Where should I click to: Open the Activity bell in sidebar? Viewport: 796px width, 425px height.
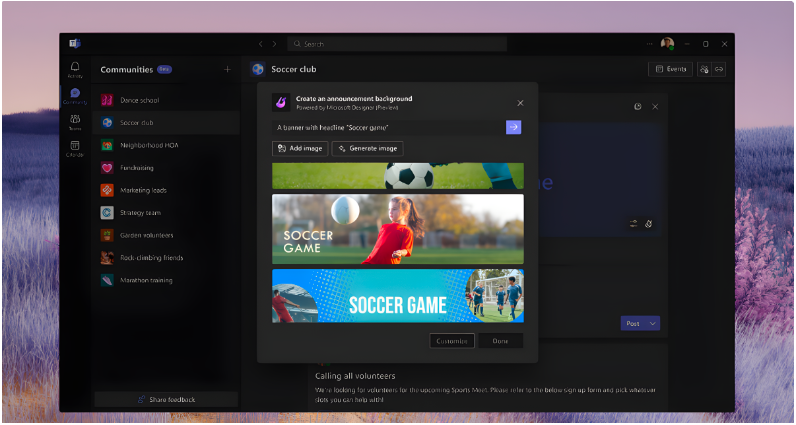click(75, 69)
